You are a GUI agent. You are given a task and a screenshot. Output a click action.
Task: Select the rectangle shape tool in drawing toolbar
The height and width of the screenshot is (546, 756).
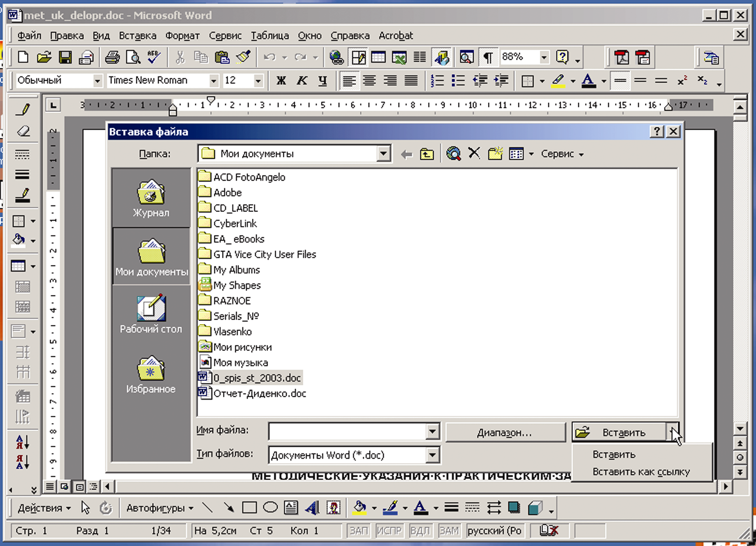coord(250,508)
